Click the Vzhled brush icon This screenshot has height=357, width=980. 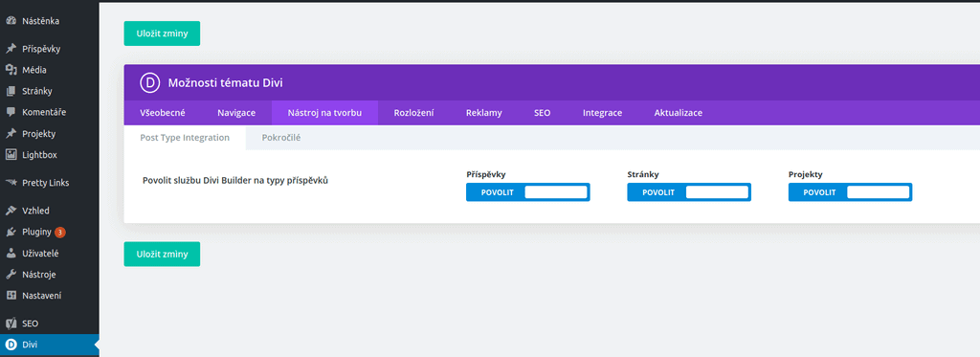tap(11, 211)
